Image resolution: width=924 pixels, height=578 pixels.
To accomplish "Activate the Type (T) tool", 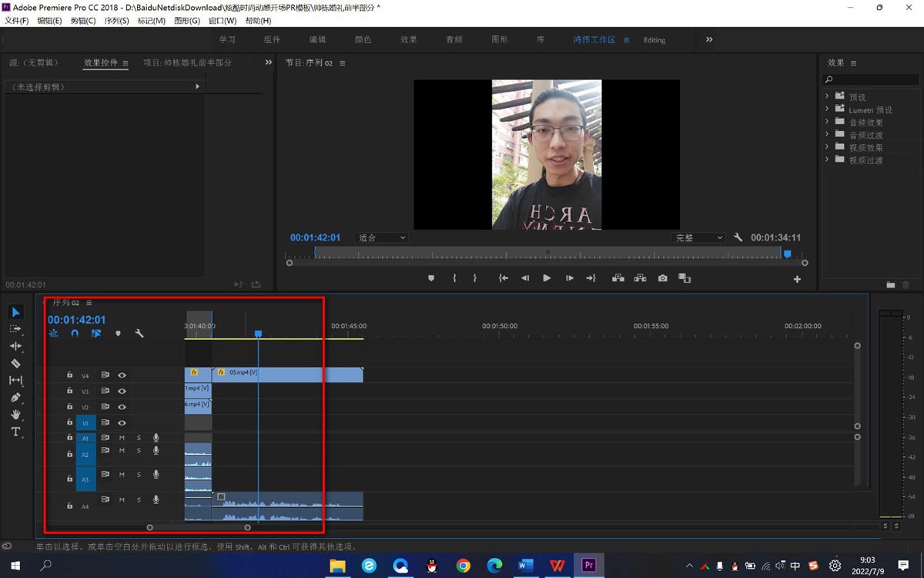I will (x=15, y=432).
